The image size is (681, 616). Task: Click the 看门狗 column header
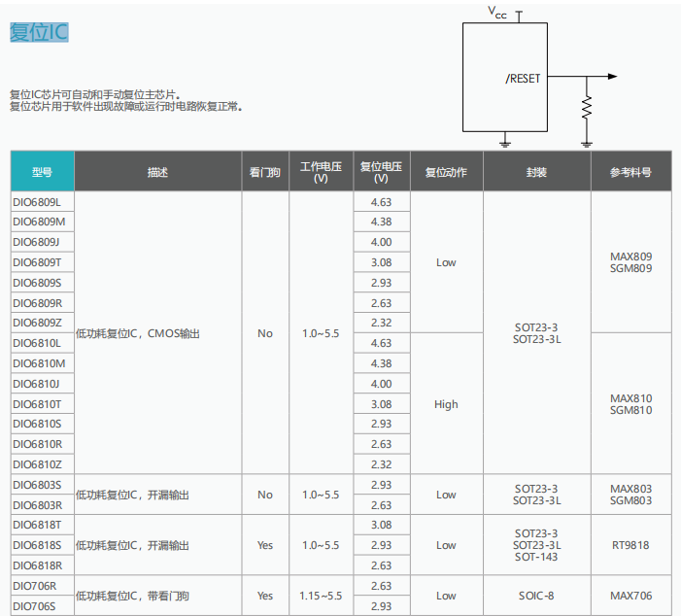pos(265,172)
